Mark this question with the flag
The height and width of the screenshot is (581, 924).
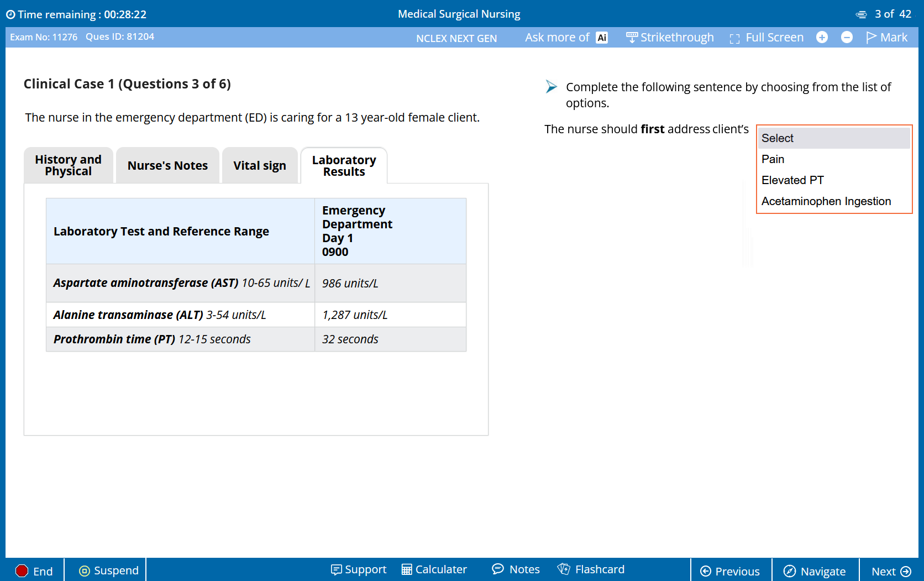[x=886, y=38]
